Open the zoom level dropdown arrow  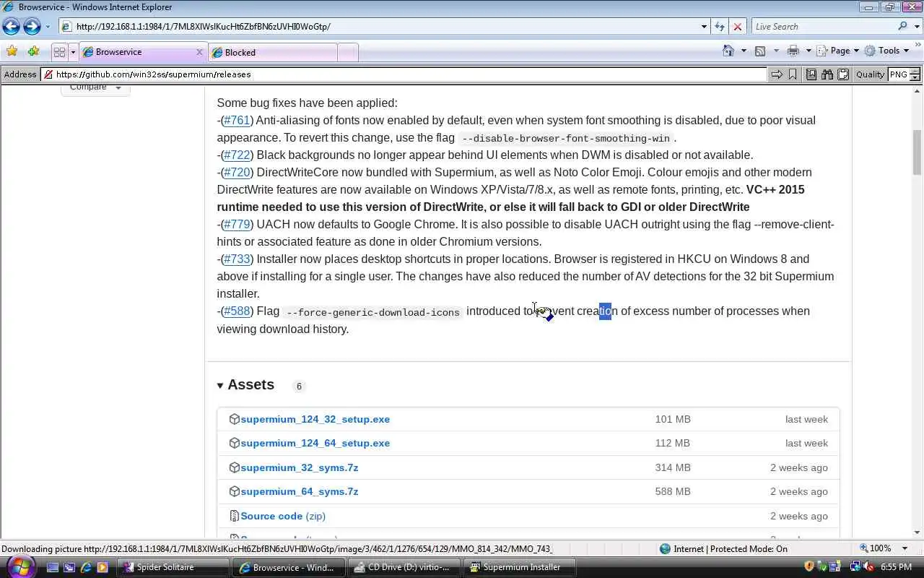coord(905,548)
